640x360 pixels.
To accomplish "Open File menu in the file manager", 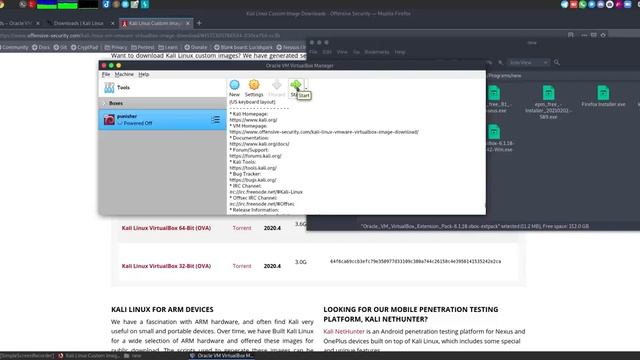I will coord(313,52).
